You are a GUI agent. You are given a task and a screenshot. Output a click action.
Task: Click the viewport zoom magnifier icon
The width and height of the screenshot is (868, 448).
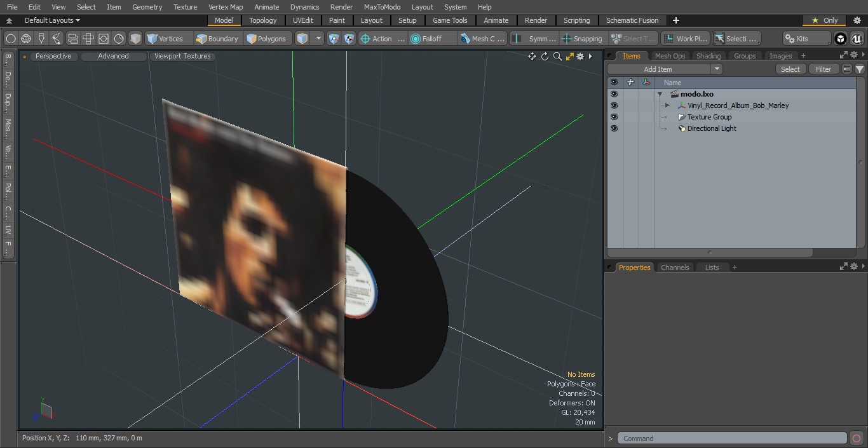(x=557, y=57)
